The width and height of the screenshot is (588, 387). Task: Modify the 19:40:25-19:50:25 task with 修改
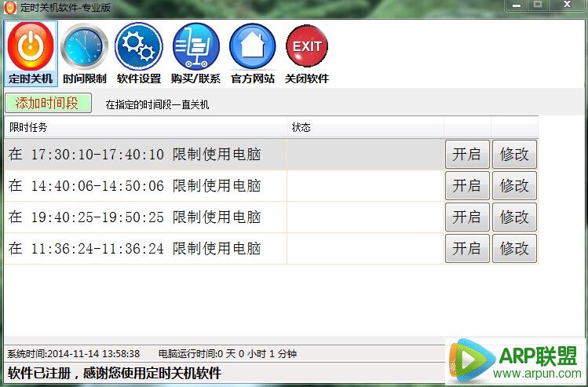click(514, 217)
